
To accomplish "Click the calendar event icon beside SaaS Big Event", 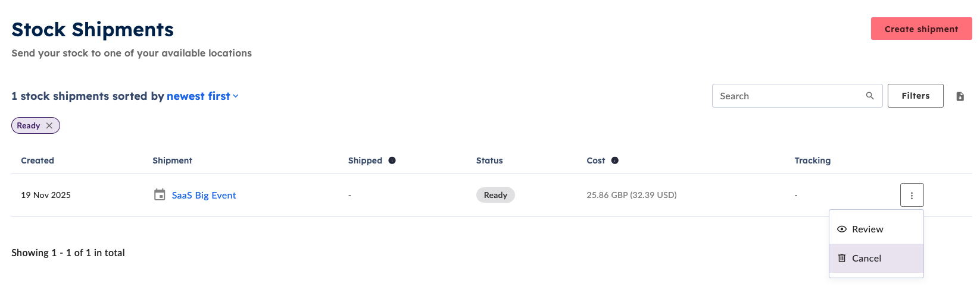I will [160, 195].
